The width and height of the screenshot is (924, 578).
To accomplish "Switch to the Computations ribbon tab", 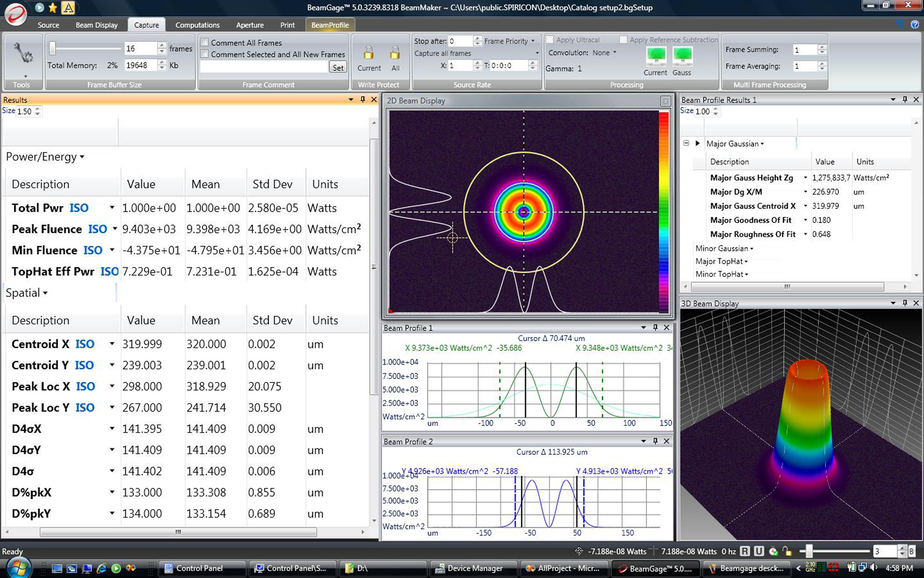I will pos(197,25).
